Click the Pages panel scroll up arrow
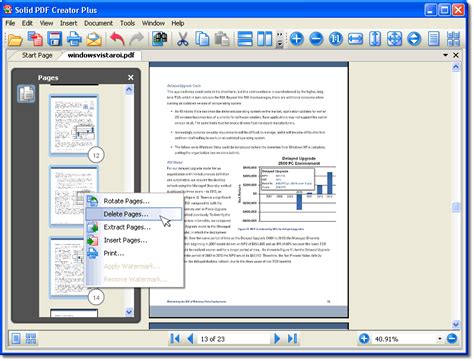 pyautogui.click(x=129, y=89)
